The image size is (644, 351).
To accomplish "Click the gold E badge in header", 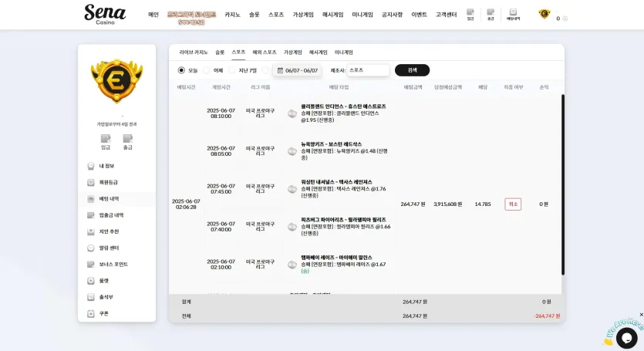I will pos(545,14).
